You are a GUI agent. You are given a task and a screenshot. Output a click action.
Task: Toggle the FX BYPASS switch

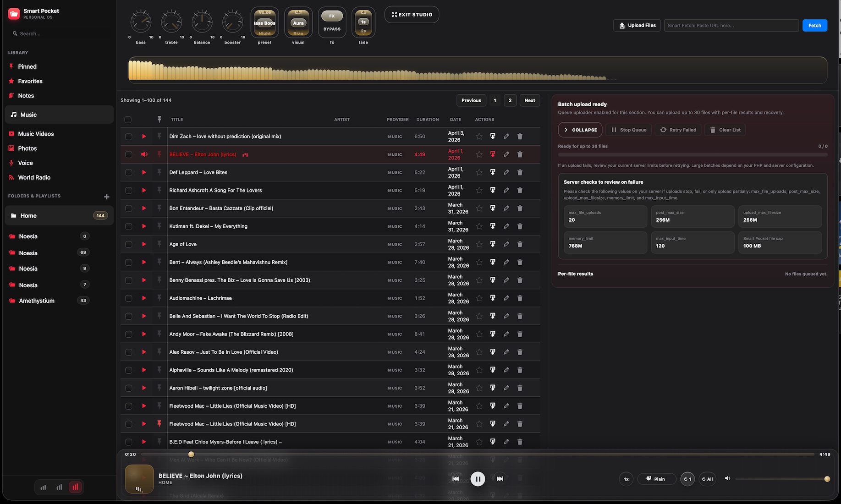tap(332, 22)
